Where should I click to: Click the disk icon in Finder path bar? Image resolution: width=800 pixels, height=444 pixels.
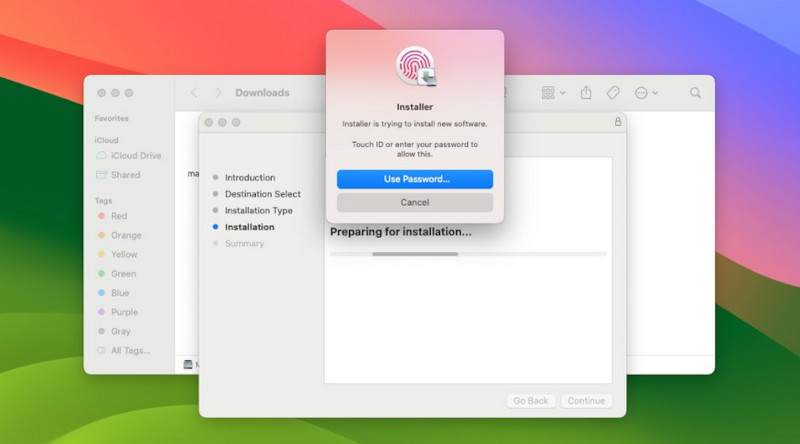(188, 364)
